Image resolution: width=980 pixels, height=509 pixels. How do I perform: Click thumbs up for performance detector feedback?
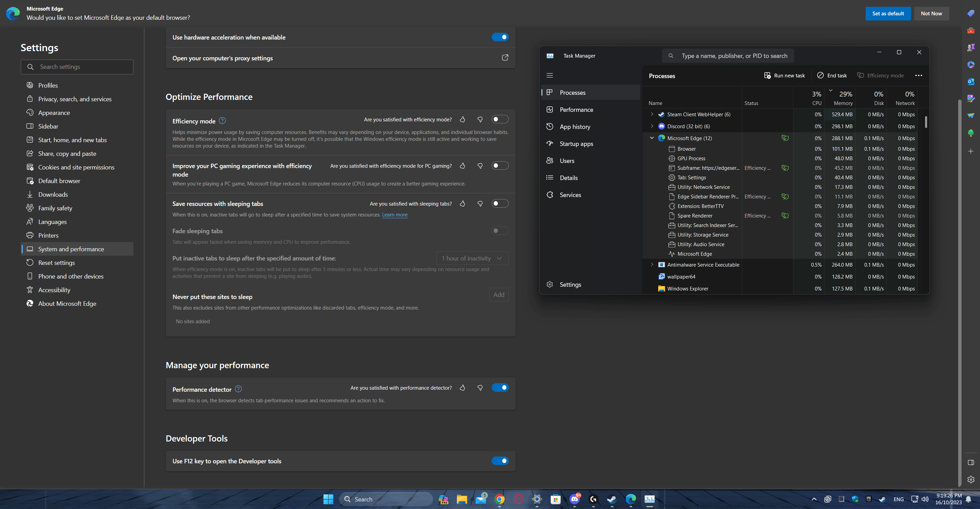pos(462,388)
